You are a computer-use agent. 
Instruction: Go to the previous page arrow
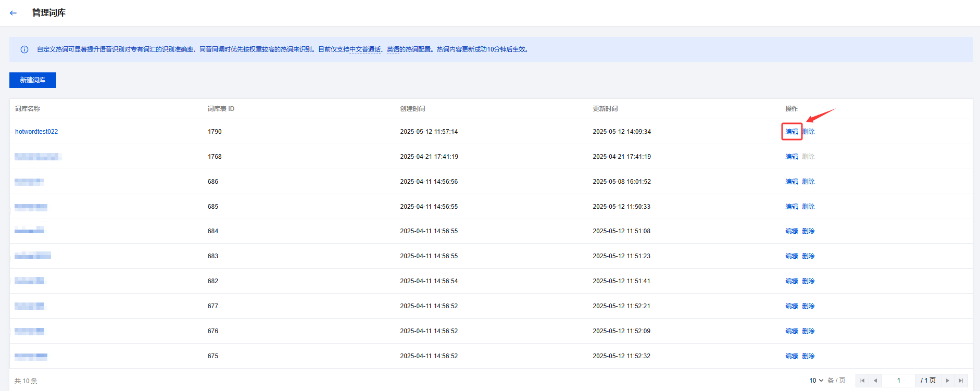click(875, 381)
